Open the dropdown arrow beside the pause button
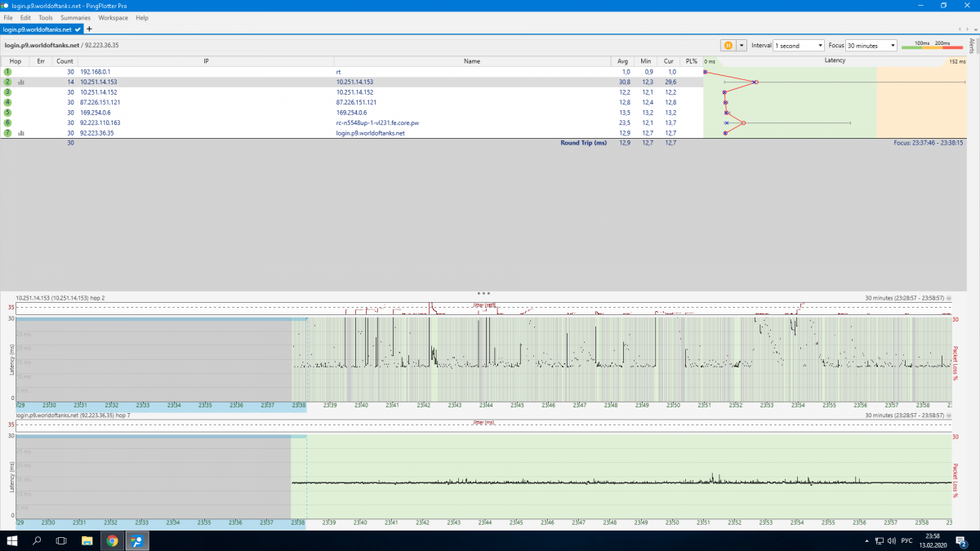The image size is (980, 551). (742, 46)
